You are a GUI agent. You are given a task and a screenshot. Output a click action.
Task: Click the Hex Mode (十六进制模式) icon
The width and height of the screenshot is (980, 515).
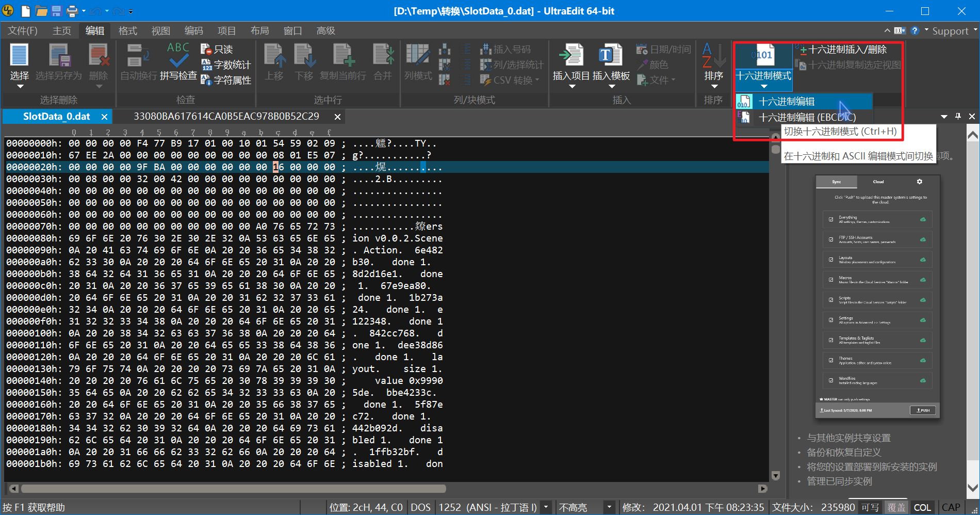pyautogui.click(x=763, y=56)
